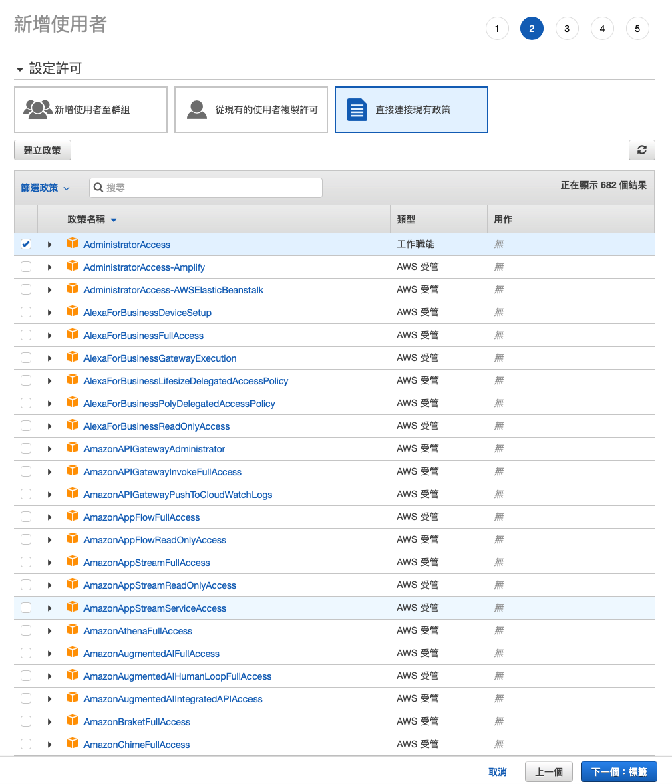Screen dimensions: 672x784
Task: Check the AmazonChimeFullAccess checkbox
Action: coord(26,744)
